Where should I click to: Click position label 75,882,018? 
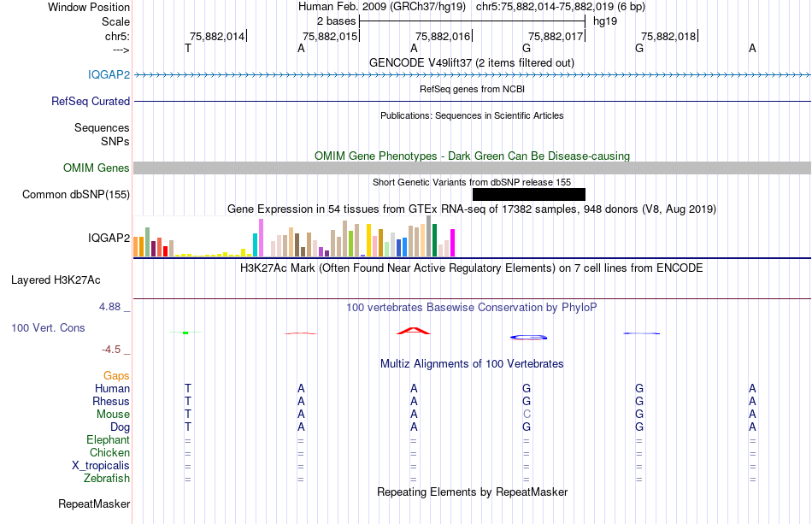pyautogui.click(x=668, y=36)
